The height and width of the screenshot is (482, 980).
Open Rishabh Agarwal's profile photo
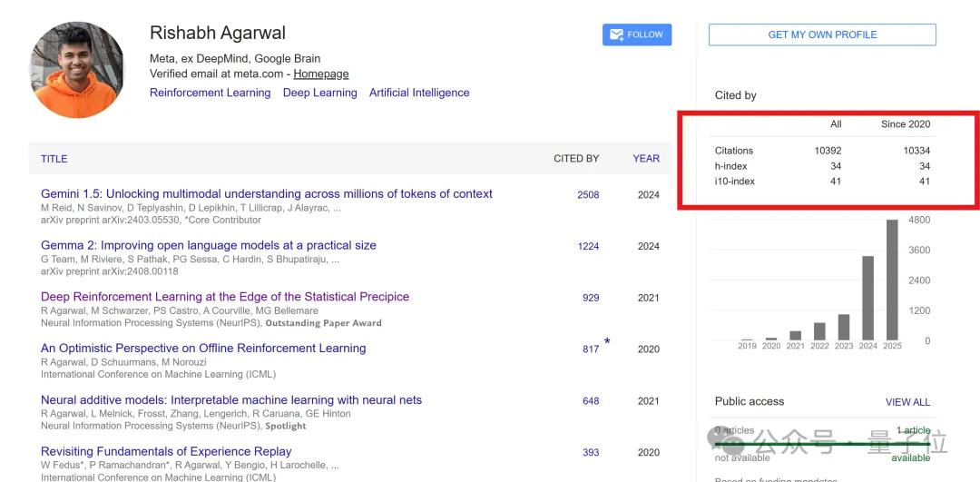tap(77, 70)
